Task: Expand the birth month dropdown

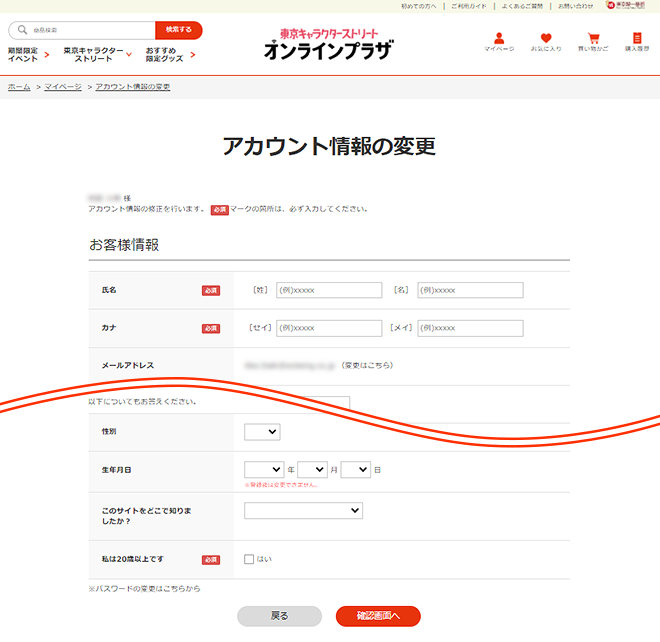Action: tap(312, 469)
